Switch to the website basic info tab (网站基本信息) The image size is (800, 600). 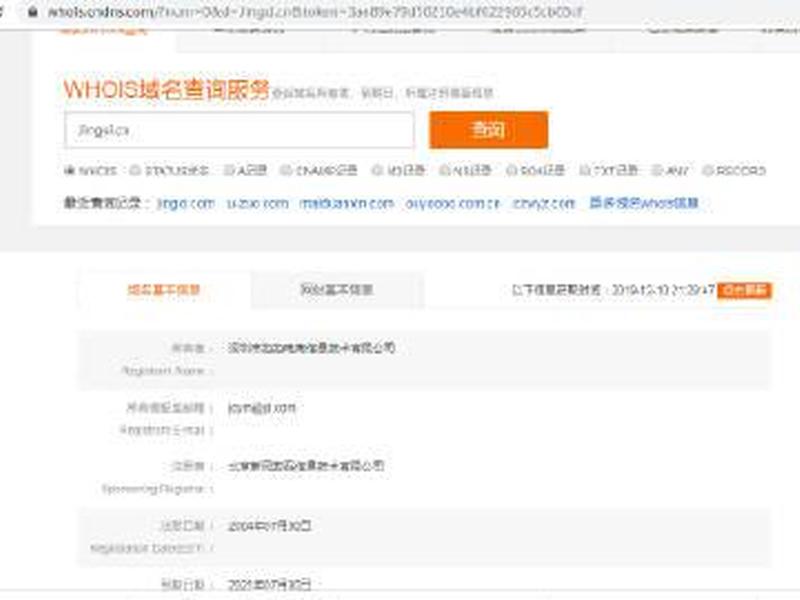pyautogui.click(x=337, y=290)
